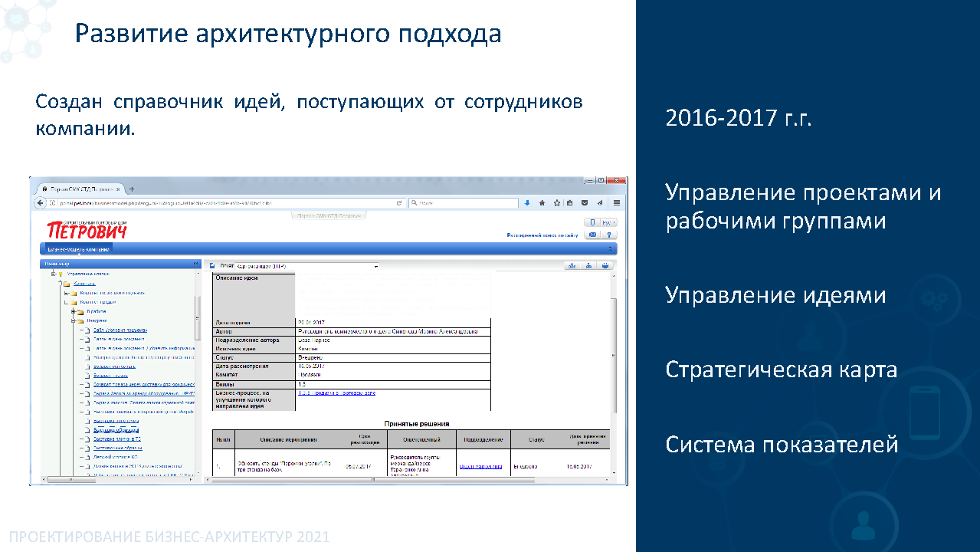Image resolution: width=980 pixels, height=552 pixels.
Task: Click the Система показателей text on slide sidebar
Action: (782, 444)
